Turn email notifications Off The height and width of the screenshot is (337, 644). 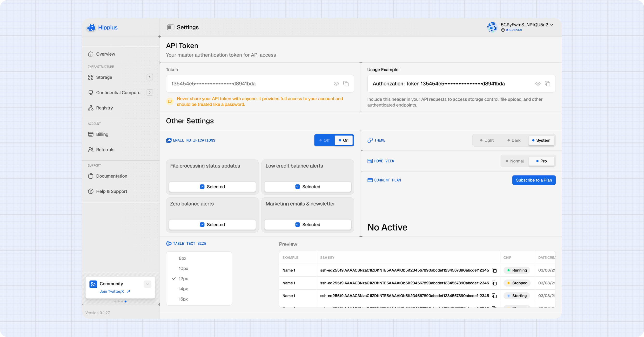pyautogui.click(x=324, y=140)
